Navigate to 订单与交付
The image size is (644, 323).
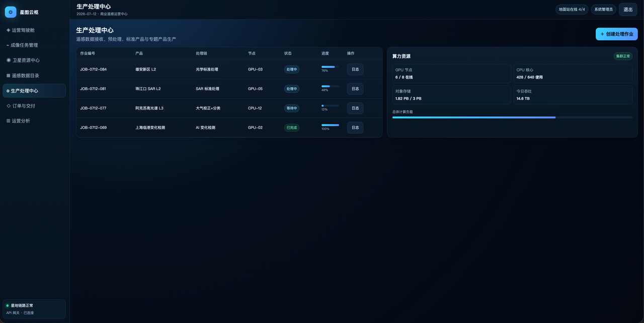(x=34, y=106)
